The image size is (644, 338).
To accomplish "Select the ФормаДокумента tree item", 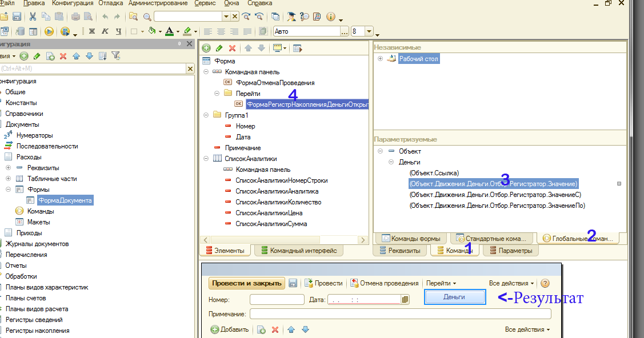I will pyautogui.click(x=65, y=200).
